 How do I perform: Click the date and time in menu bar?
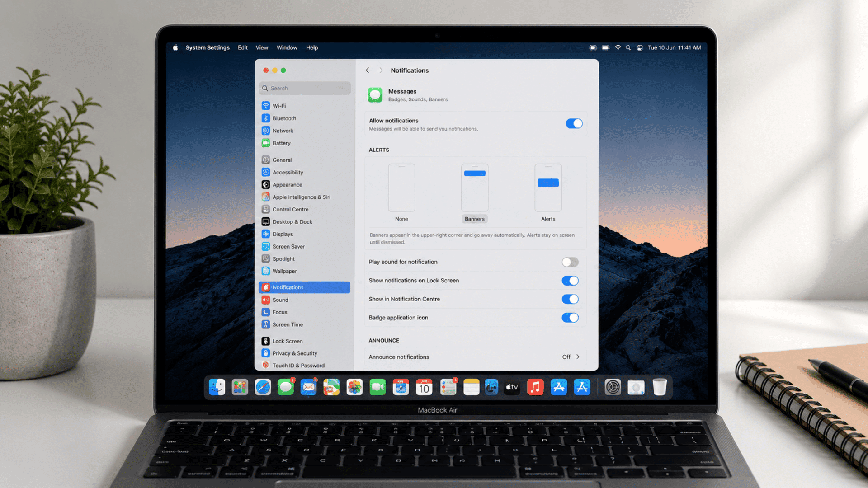[674, 47]
